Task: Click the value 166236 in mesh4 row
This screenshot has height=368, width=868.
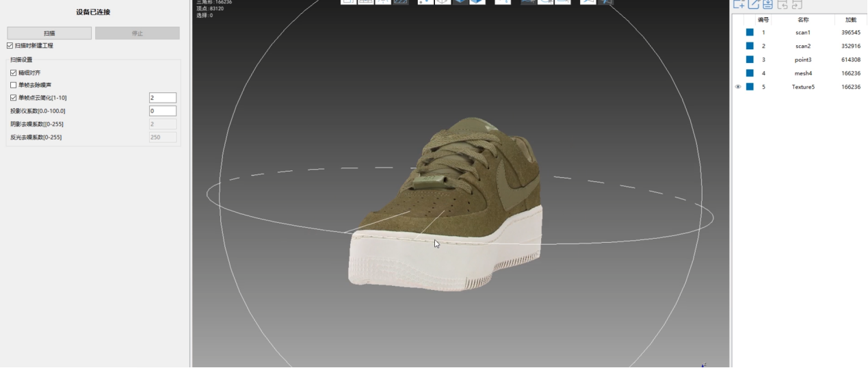Action: coord(851,73)
